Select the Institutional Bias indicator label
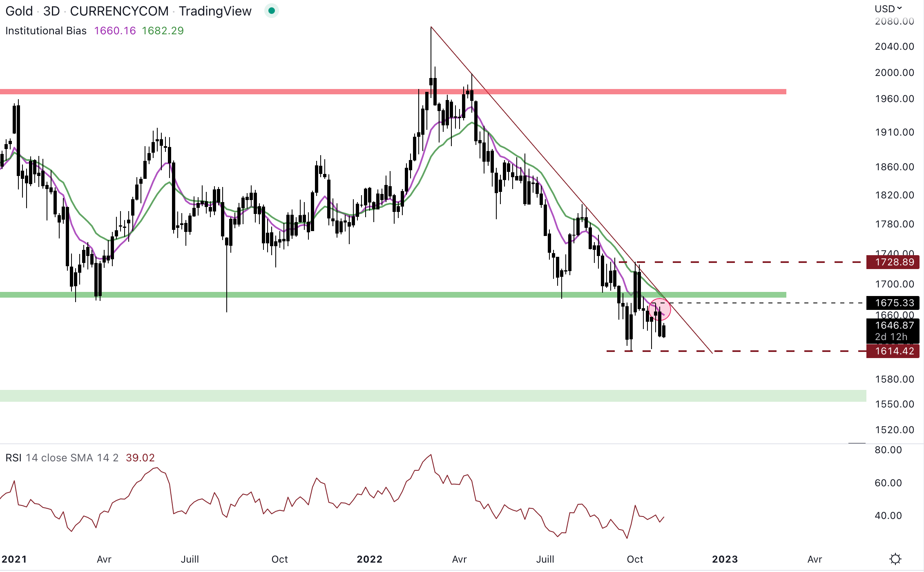 46,31
